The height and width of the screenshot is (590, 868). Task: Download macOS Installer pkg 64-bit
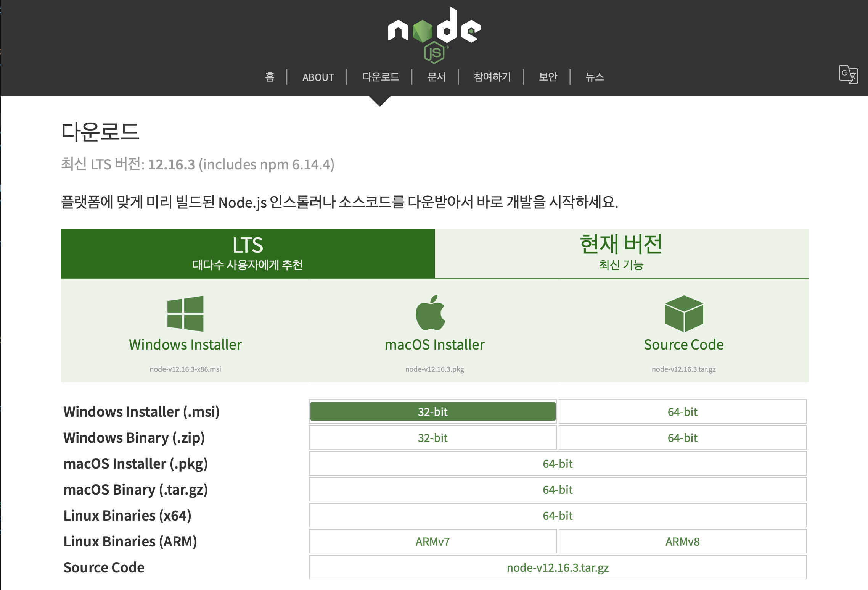click(x=558, y=464)
